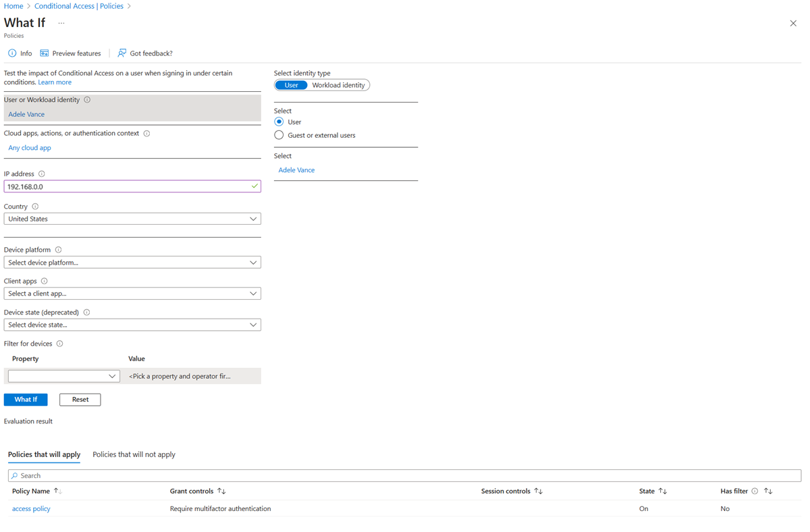The height and width of the screenshot is (532, 810).
Task: Open the Country dropdown
Action: tap(132, 219)
